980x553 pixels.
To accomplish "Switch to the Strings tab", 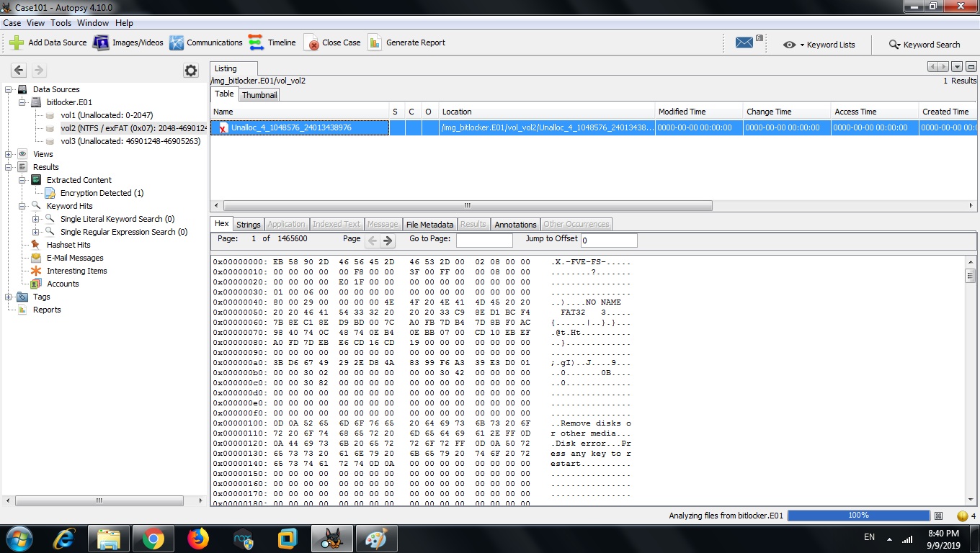I will [248, 224].
